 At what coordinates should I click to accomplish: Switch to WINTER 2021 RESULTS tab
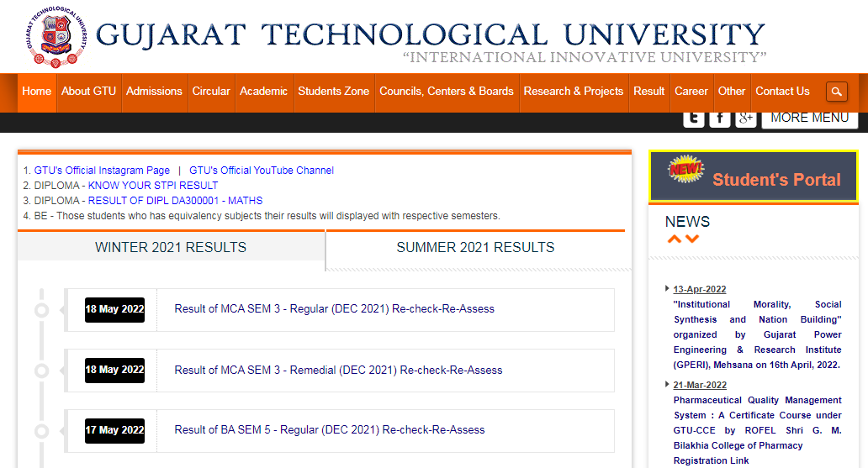(171, 247)
